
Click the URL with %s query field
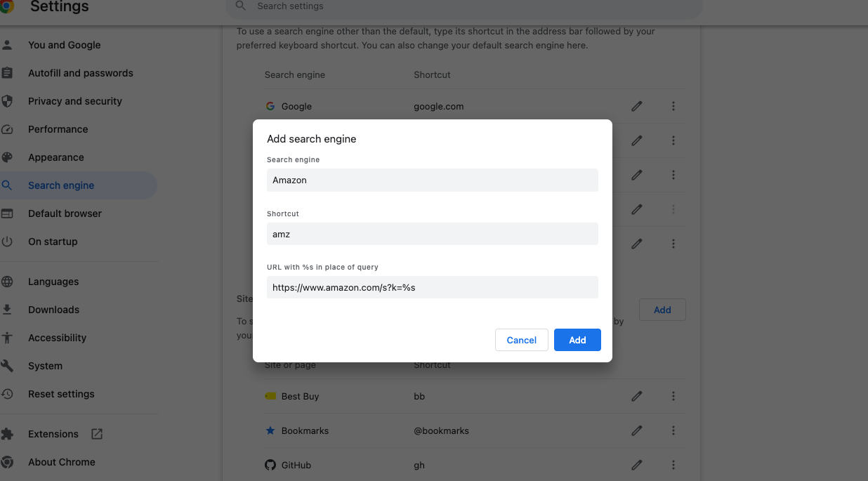coord(432,287)
